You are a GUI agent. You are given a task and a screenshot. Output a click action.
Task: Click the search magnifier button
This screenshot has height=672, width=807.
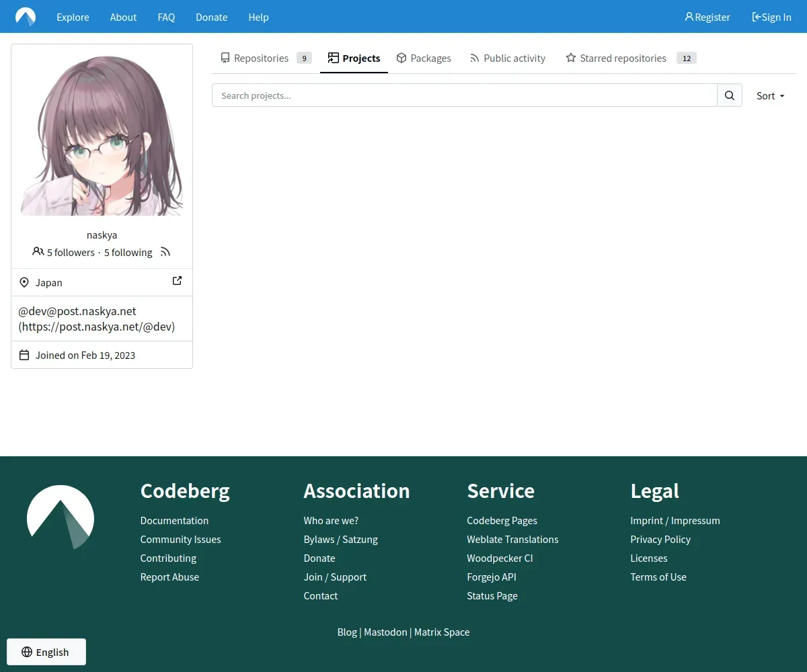[730, 95]
